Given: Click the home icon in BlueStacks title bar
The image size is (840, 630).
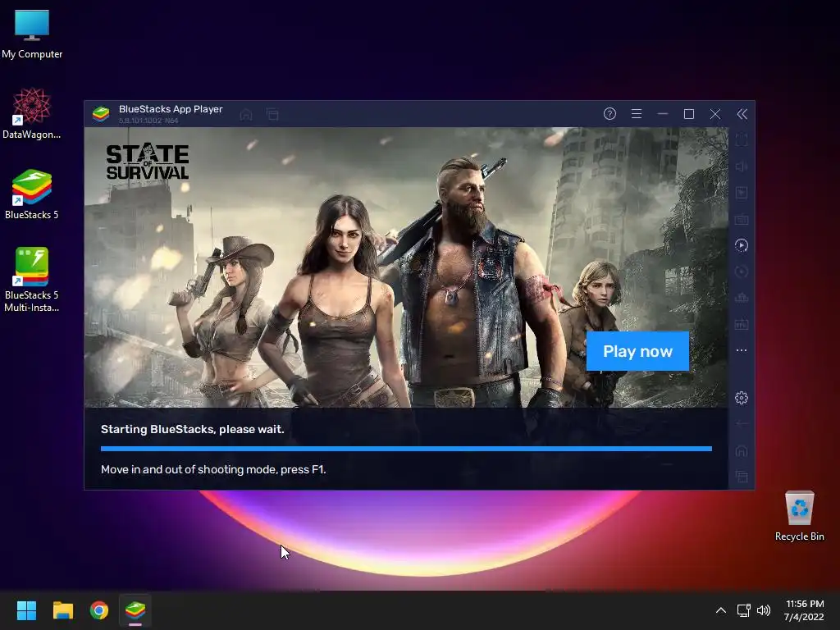Looking at the screenshot, I should (246, 115).
